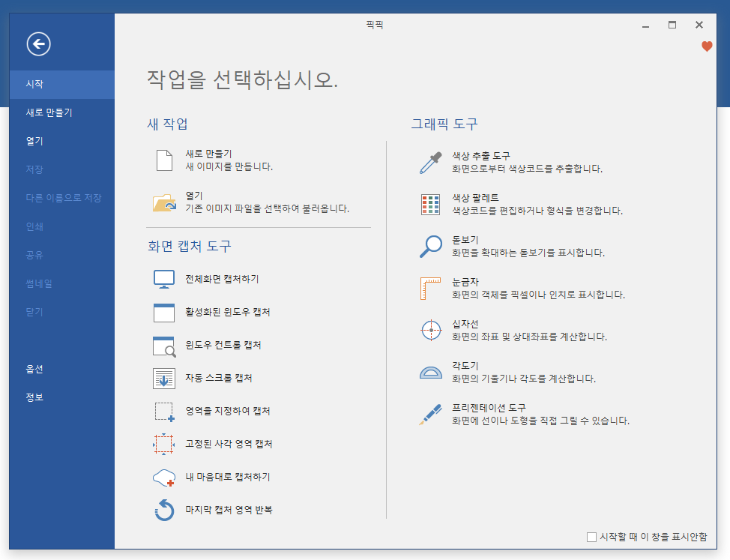Click the circular arrow icon for 마지막 캡처 영역 반복

pyautogui.click(x=164, y=511)
